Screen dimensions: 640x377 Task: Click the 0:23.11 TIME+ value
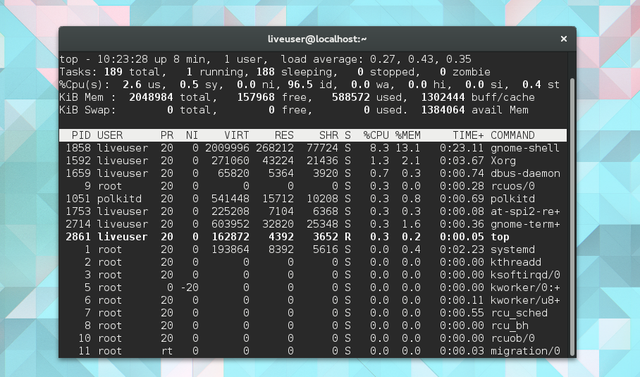pyautogui.click(x=462, y=148)
